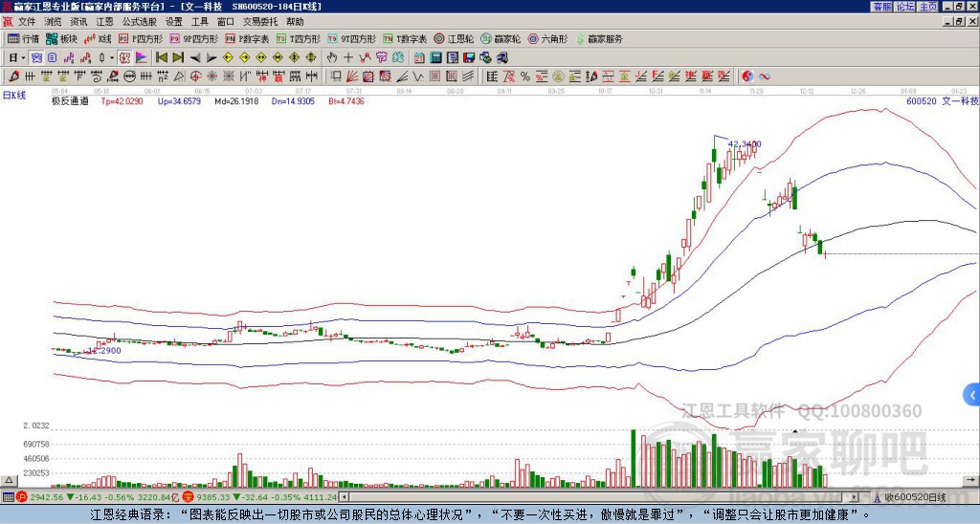This screenshot has width=980, height=524.
Task: Jump to last bar icon
Action: click(x=178, y=58)
